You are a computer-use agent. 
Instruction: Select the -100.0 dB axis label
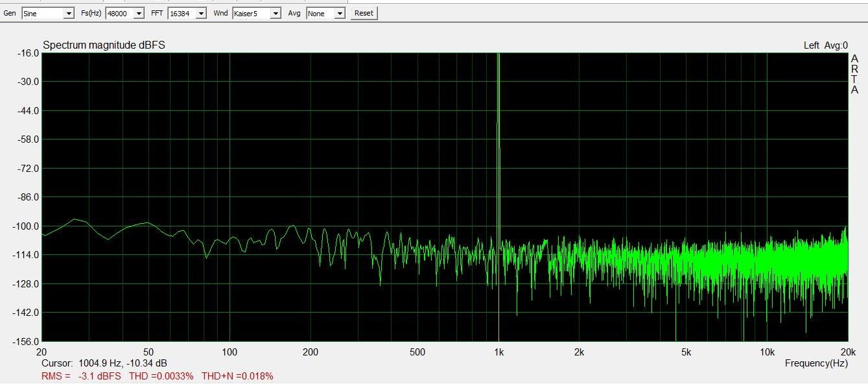[27, 226]
